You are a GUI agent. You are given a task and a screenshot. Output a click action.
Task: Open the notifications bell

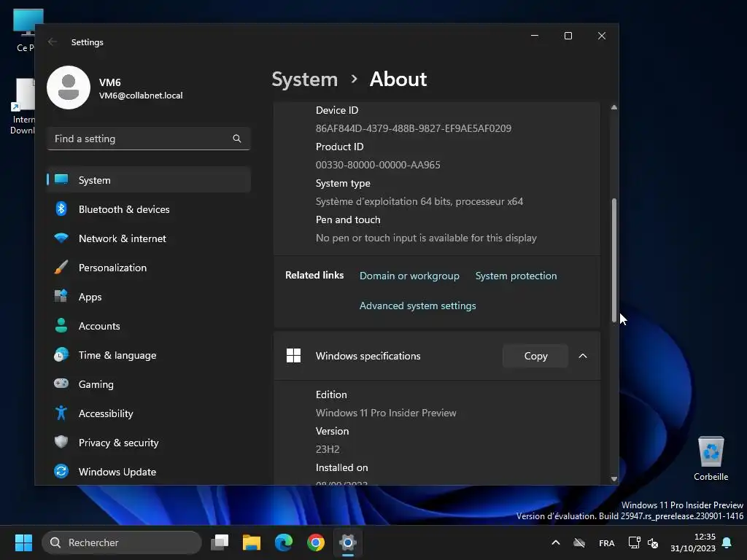pyautogui.click(x=727, y=542)
